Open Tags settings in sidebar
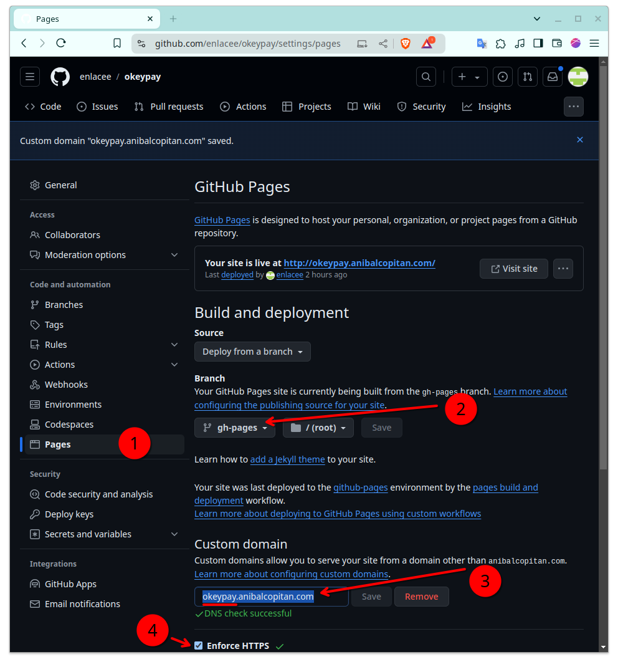Screen dimensions: 618x672 pyautogui.click(x=105, y=325)
